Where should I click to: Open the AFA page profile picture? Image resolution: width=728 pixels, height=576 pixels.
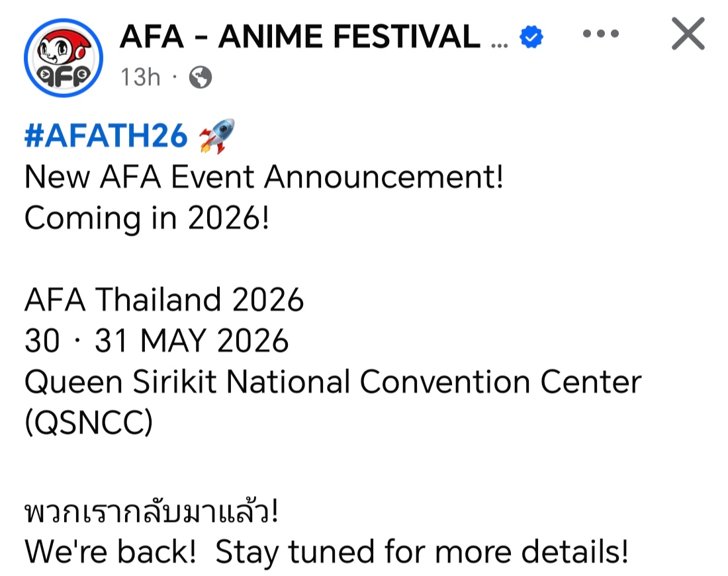63,59
